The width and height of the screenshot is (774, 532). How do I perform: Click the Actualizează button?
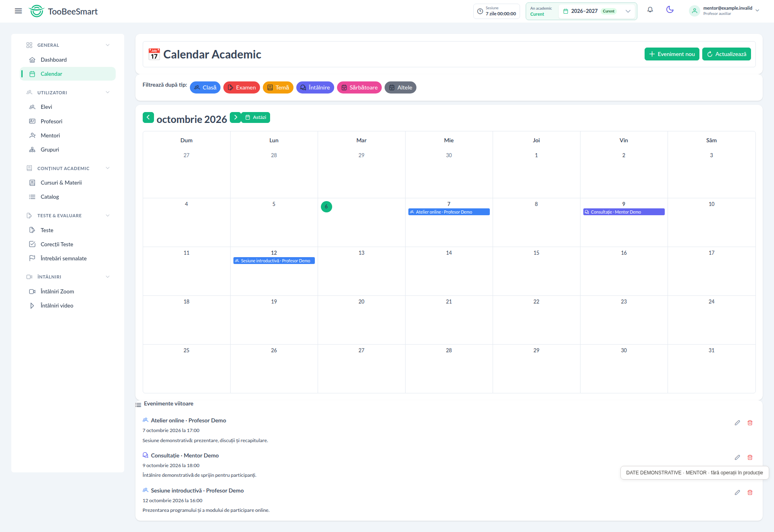[726, 54]
